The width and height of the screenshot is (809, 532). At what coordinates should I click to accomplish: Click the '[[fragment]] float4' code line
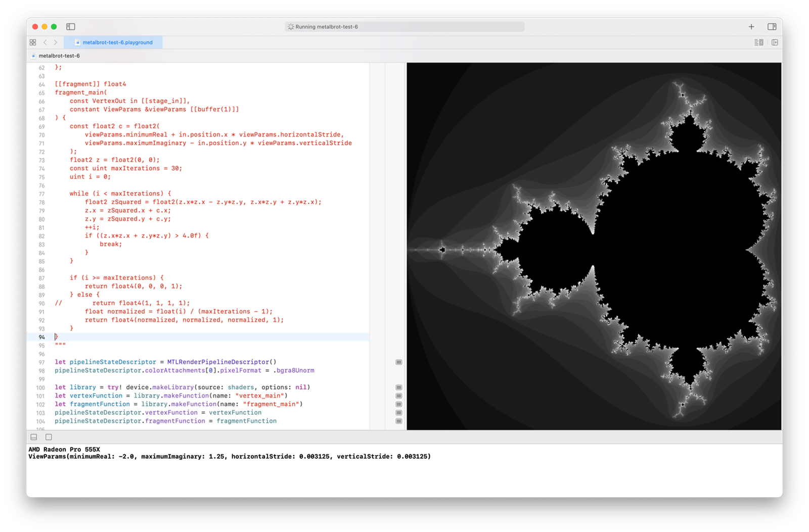pos(91,84)
